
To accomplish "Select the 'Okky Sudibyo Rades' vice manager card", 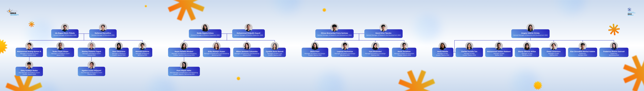I will (29, 71).
